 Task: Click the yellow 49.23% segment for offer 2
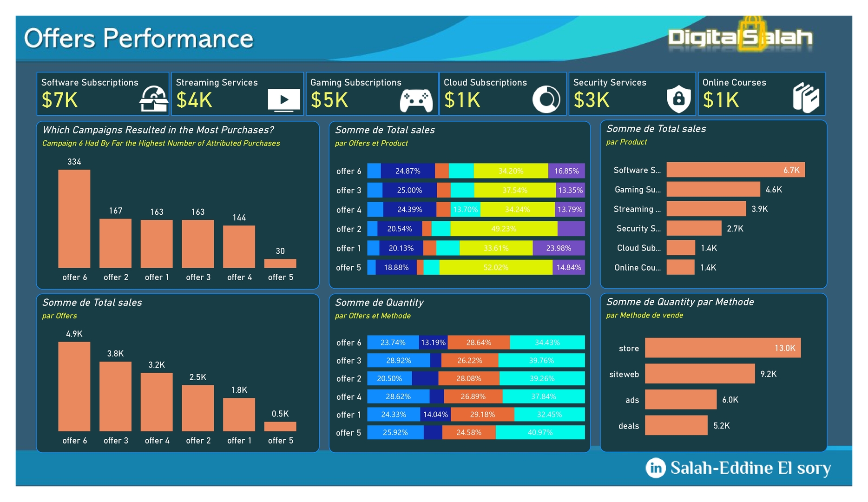504,229
